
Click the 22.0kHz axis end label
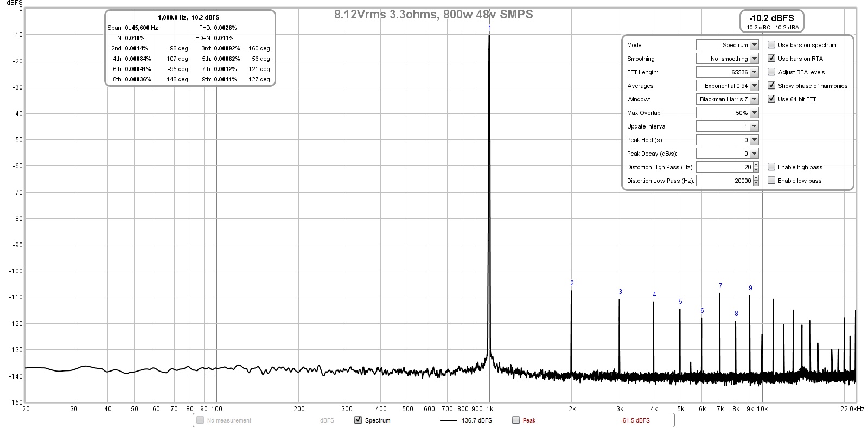click(x=853, y=408)
